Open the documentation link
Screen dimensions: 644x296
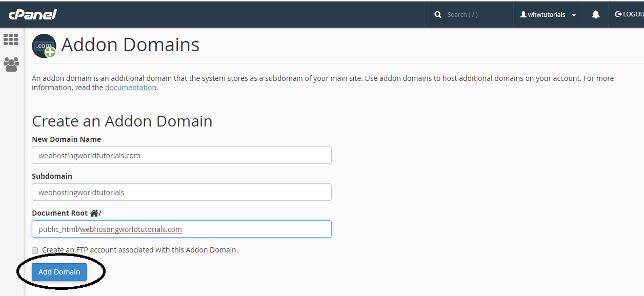[130, 87]
